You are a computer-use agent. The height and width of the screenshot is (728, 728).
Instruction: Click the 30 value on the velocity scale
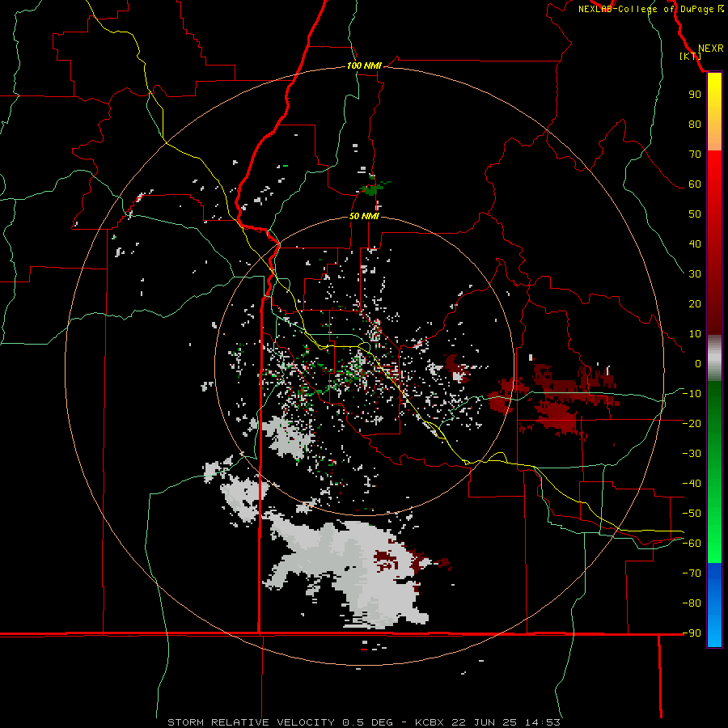point(695,274)
